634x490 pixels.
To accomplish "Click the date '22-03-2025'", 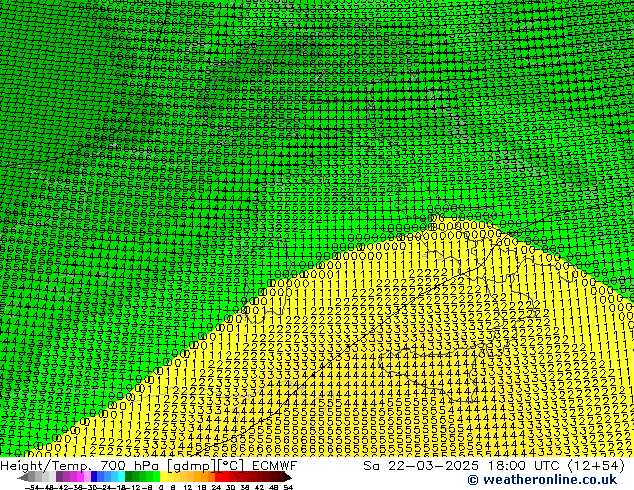I will coord(433,466).
